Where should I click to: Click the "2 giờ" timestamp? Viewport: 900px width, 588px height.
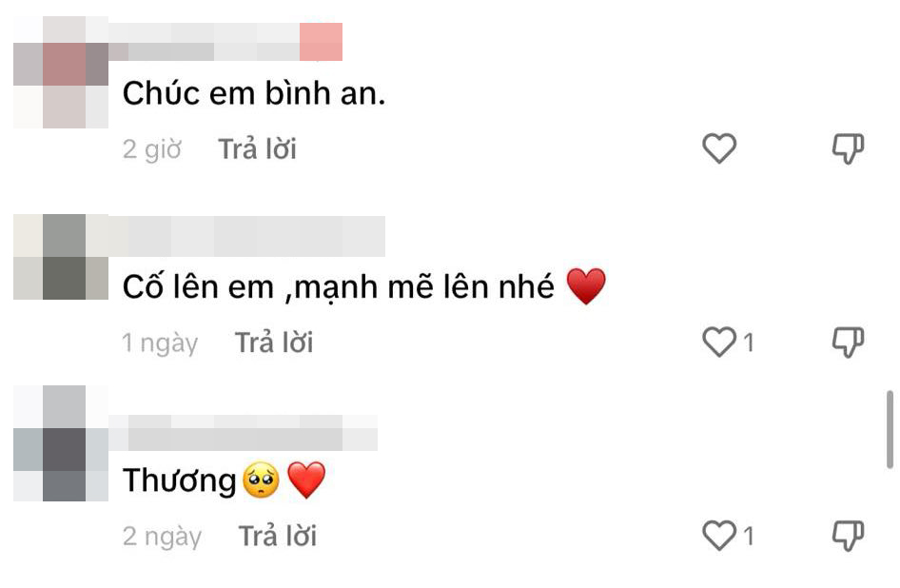coord(152,149)
